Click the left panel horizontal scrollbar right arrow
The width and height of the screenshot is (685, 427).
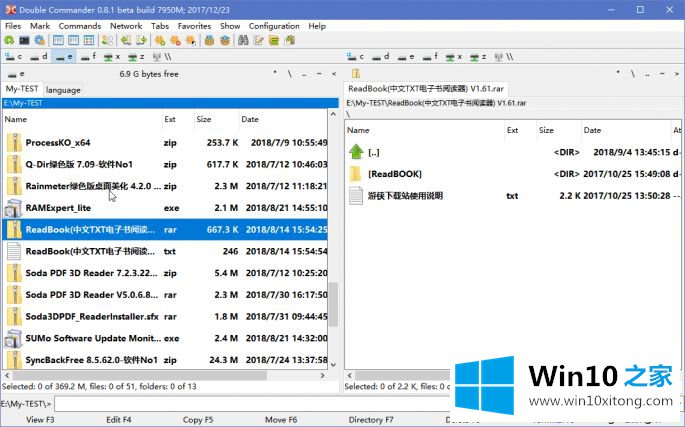pos(322,375)
